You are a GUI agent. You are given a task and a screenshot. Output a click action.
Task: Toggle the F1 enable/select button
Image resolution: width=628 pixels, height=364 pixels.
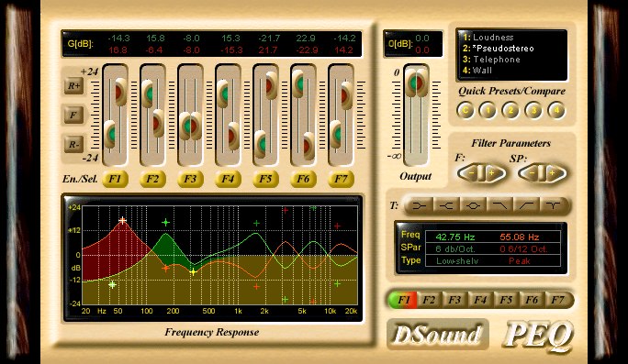pyautogui.click(x=116, y=179)
